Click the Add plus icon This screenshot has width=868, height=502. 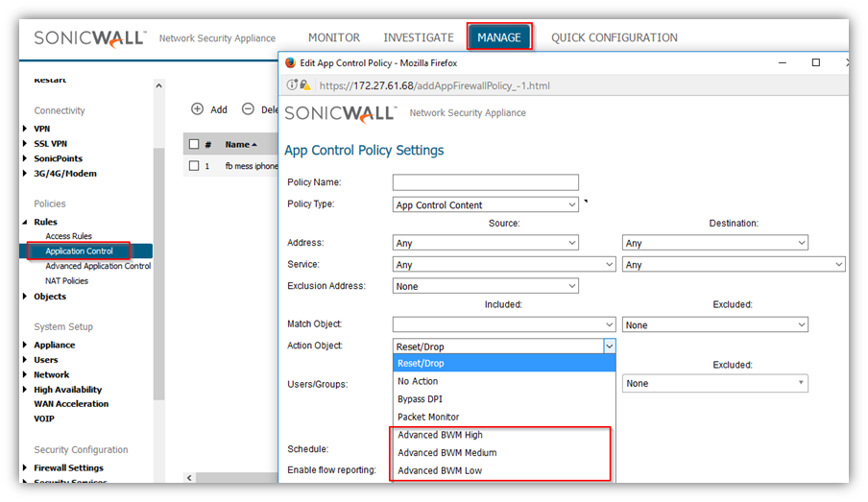click(x=197, y=109)
